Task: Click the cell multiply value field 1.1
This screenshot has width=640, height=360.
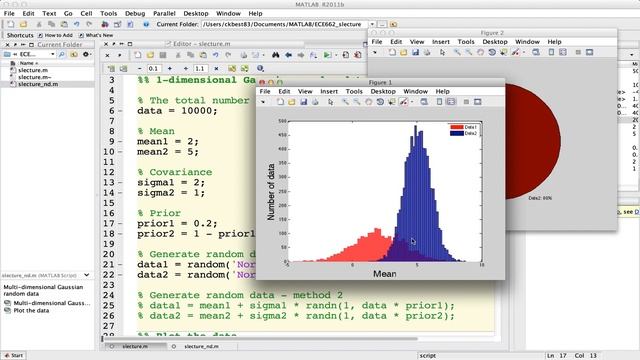Action: (200, 69)
